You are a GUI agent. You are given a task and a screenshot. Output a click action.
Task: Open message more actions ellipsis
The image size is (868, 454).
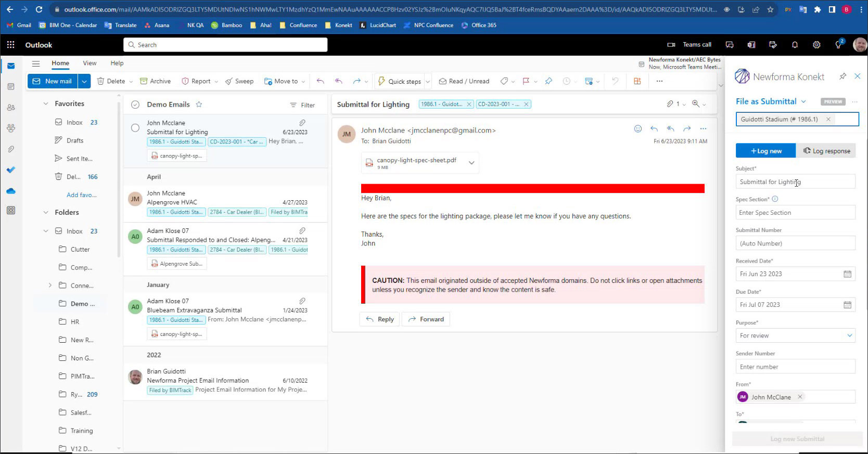click(x=703, y=128)
